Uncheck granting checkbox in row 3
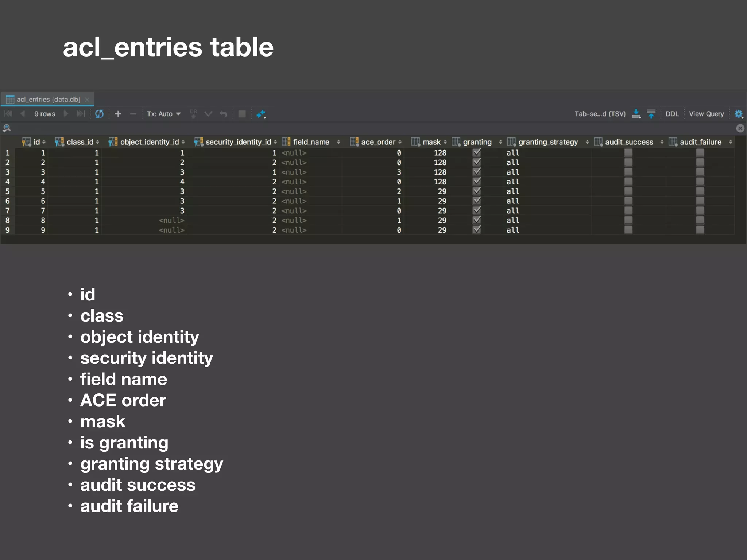The width and height of the screenshot is (747, 560). 477,172
